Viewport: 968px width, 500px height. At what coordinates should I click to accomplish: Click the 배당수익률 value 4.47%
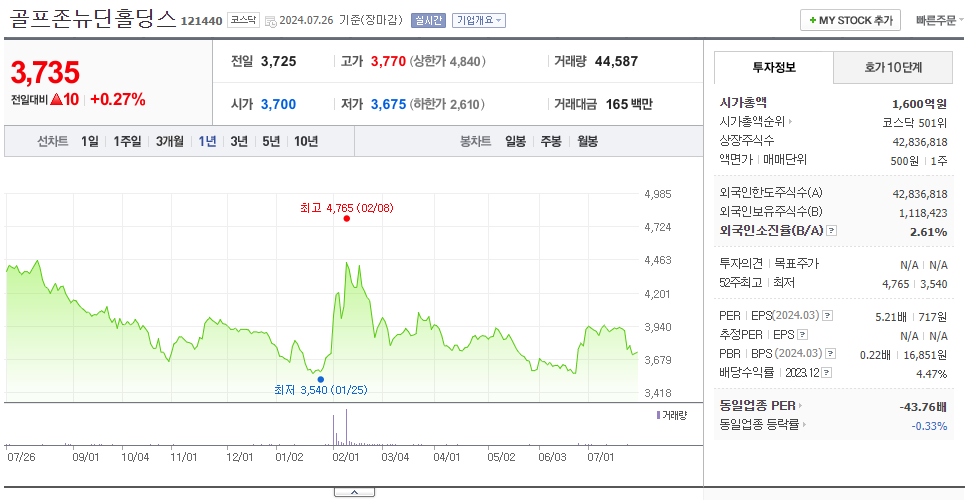(x=932, y=374)
